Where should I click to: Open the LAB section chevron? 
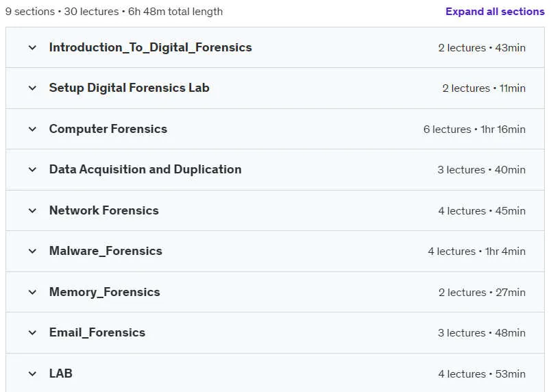click(32, 373)
